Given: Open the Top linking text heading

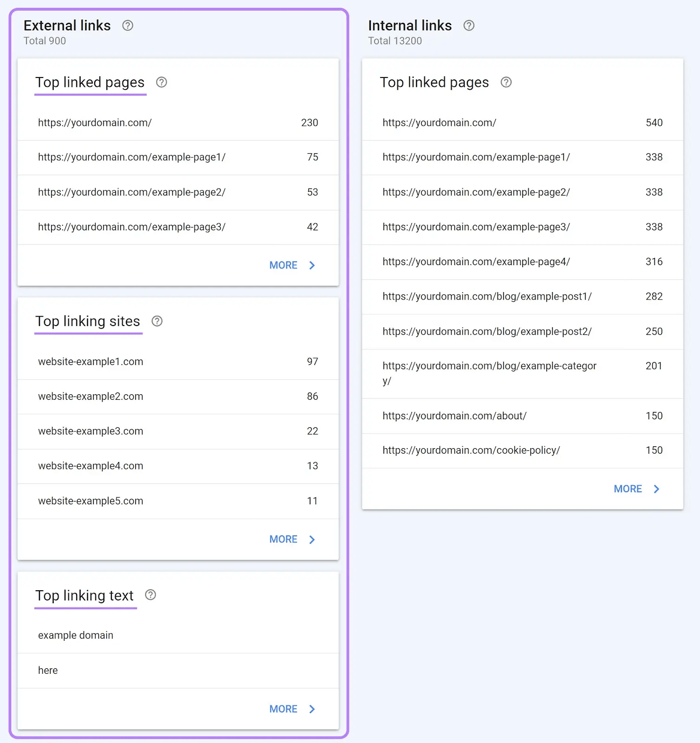Looking at the screenshot, I should [84, 595].
